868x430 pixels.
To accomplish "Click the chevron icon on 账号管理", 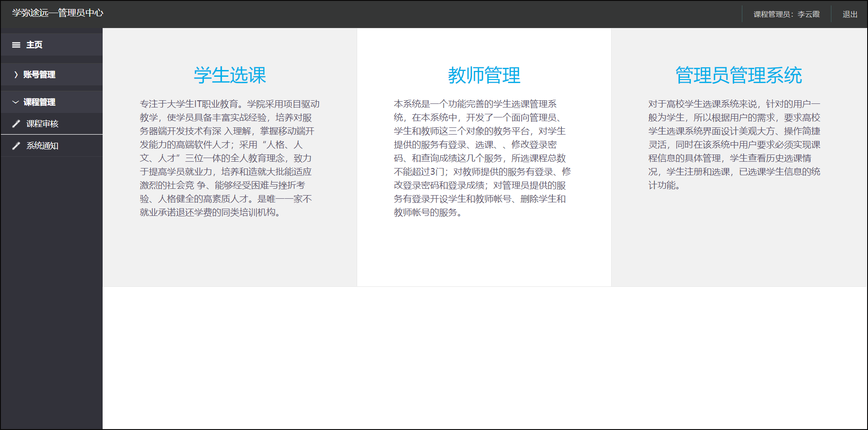I will point(16,75).
